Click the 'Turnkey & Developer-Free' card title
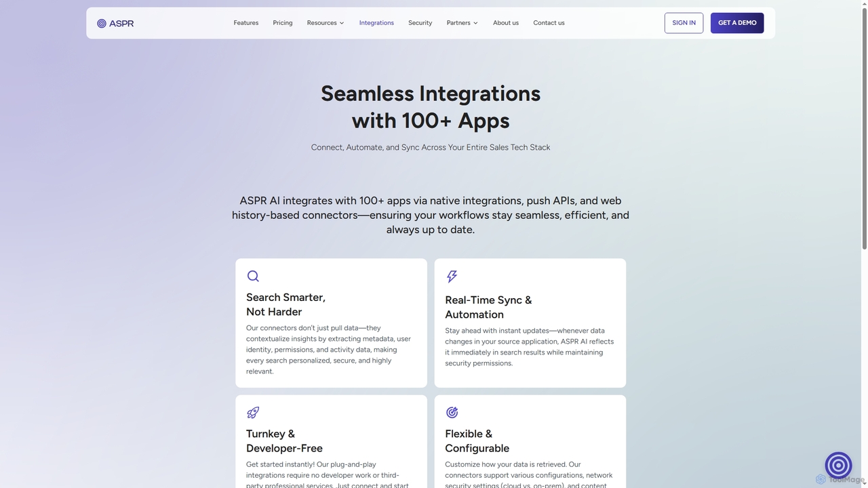 click(284, 441)
